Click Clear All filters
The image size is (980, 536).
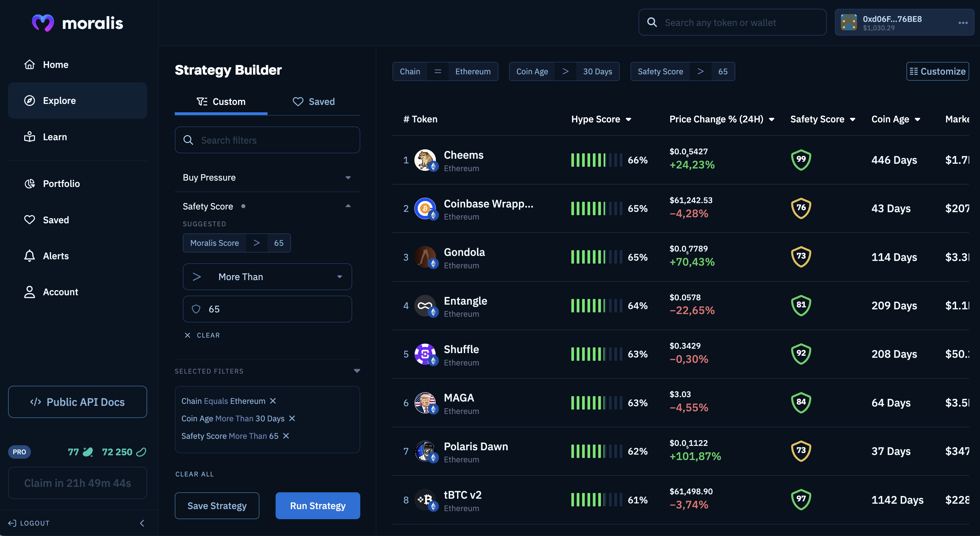(194, 474)
